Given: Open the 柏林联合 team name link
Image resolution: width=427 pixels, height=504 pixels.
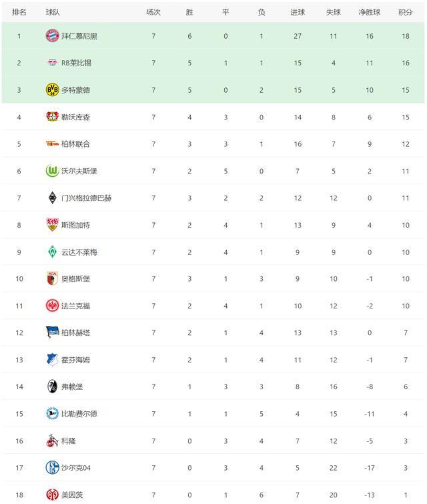Looking at the screenshot, I should (x=75, y=144).
